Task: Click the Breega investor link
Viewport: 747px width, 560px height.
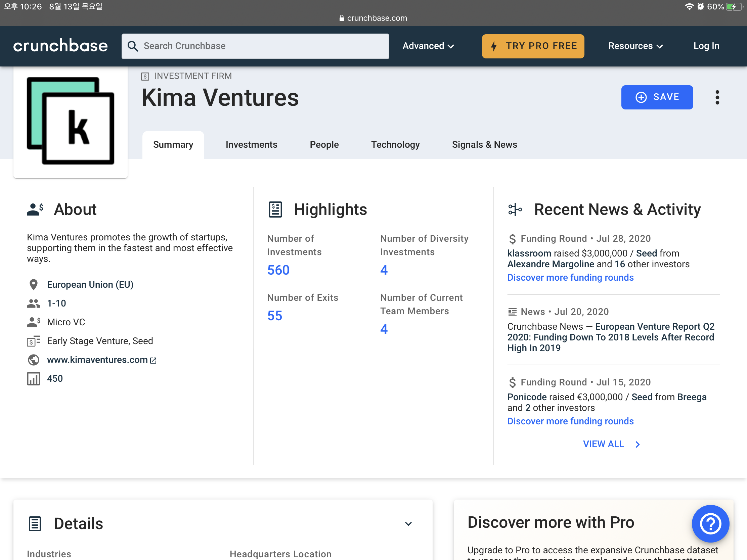Action: pyautogui.click(x=692, y=397)
